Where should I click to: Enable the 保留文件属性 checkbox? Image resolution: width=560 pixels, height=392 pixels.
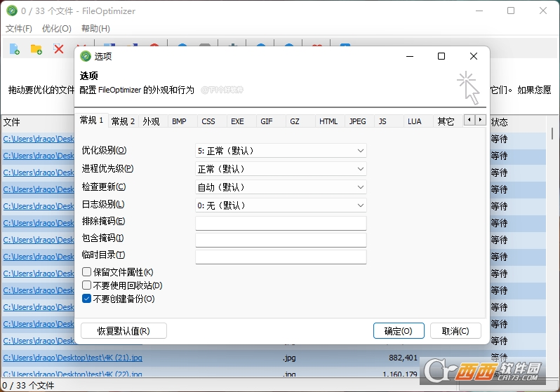(87, 272)
